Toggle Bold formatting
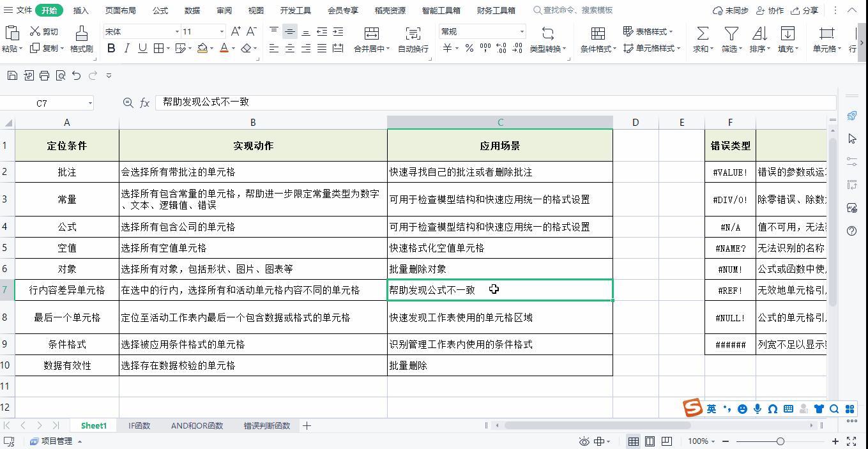 (x=111, y=49)
